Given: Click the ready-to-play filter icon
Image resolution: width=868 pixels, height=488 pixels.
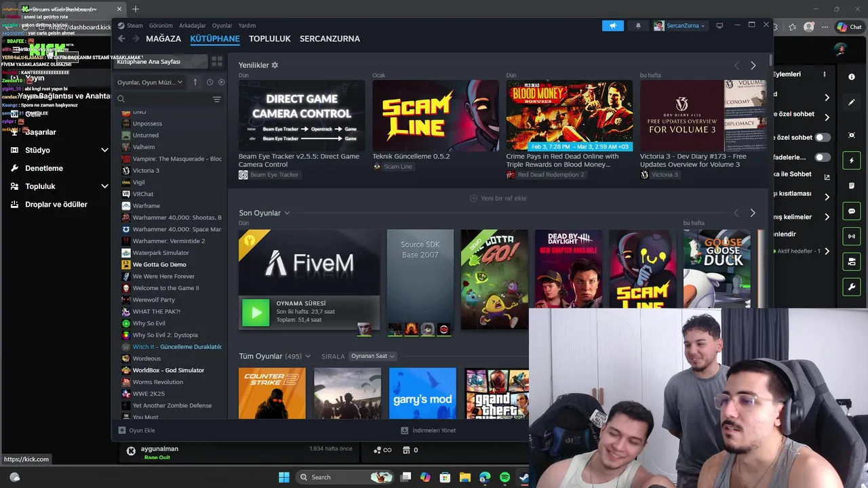Looking at the screenshot, I should pos(221,82).
